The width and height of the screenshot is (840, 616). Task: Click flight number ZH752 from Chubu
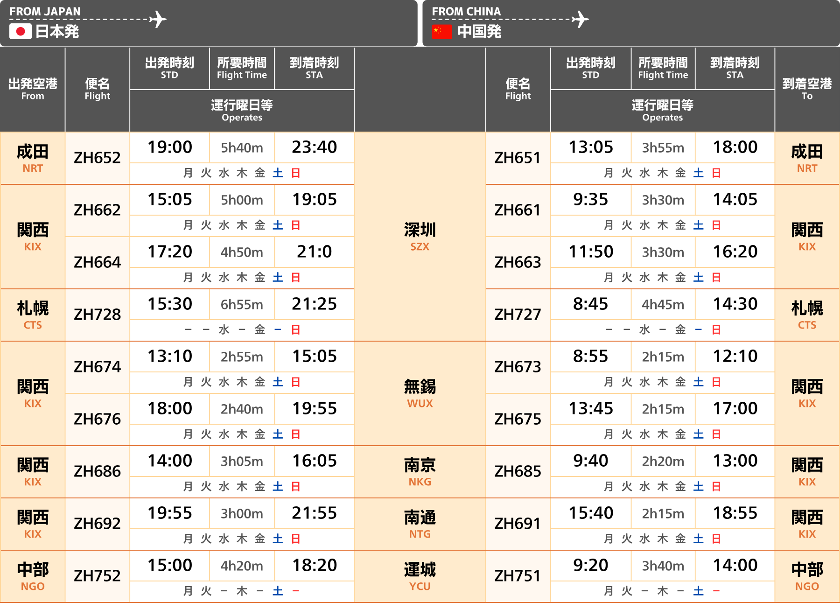pyautogui.click(x=97, y=576)
